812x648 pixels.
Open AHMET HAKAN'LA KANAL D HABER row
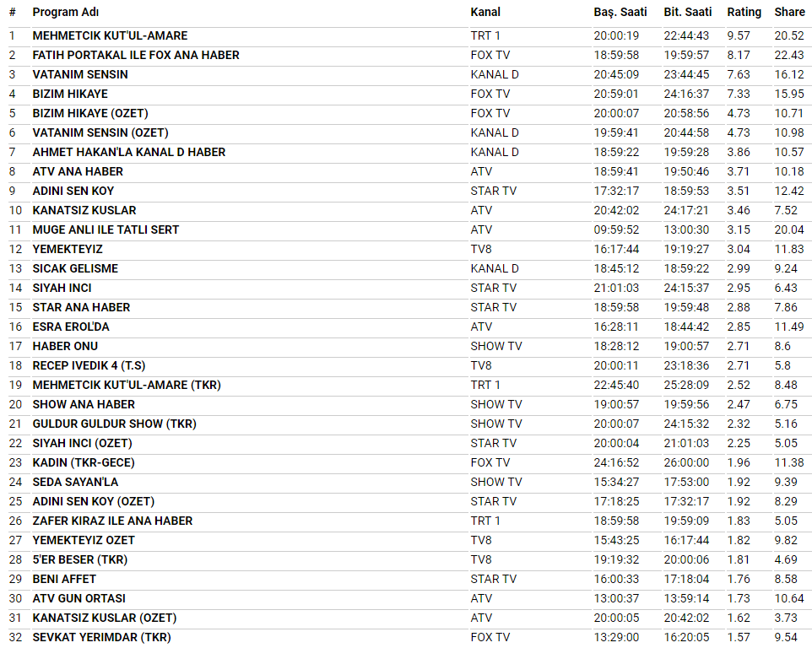pyautogui.click(x=129, y=152)
